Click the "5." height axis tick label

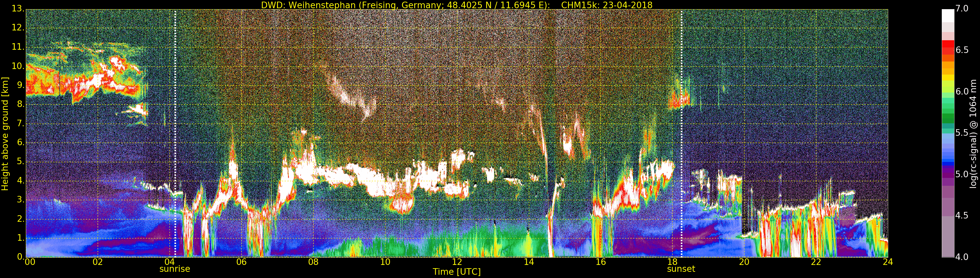coord(21,162)
